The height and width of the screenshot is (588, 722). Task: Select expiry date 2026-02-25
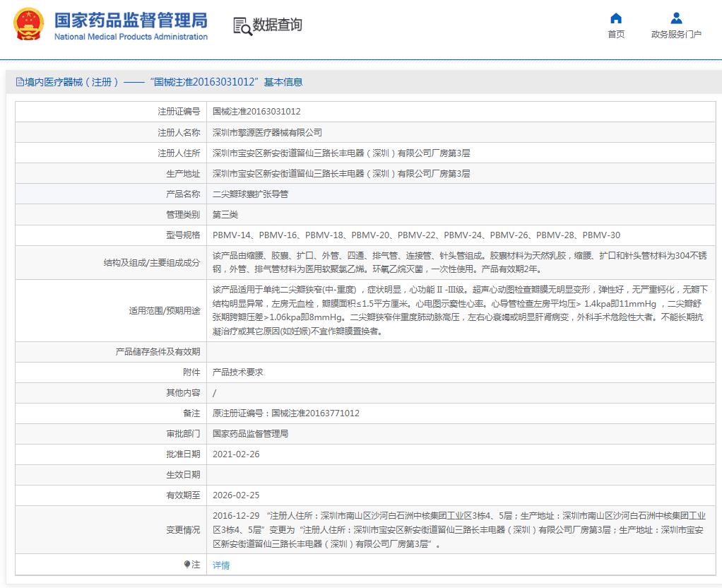point(236,495)
